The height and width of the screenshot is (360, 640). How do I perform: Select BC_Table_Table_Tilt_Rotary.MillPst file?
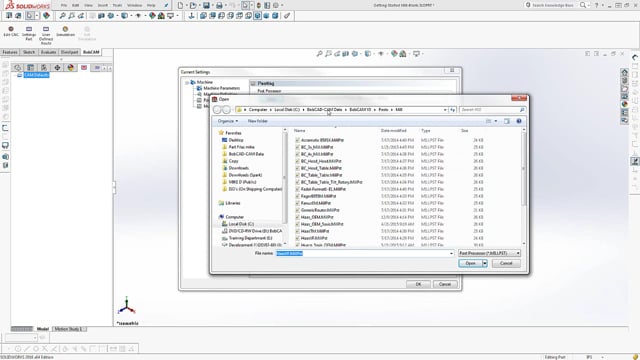click(331, 182)
